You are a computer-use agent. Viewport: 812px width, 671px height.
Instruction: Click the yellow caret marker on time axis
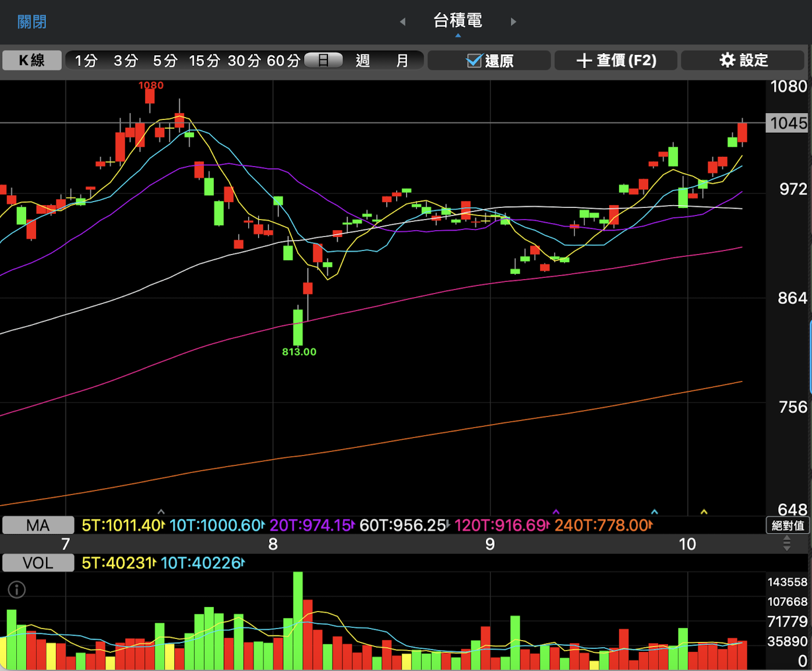point(704,512)
